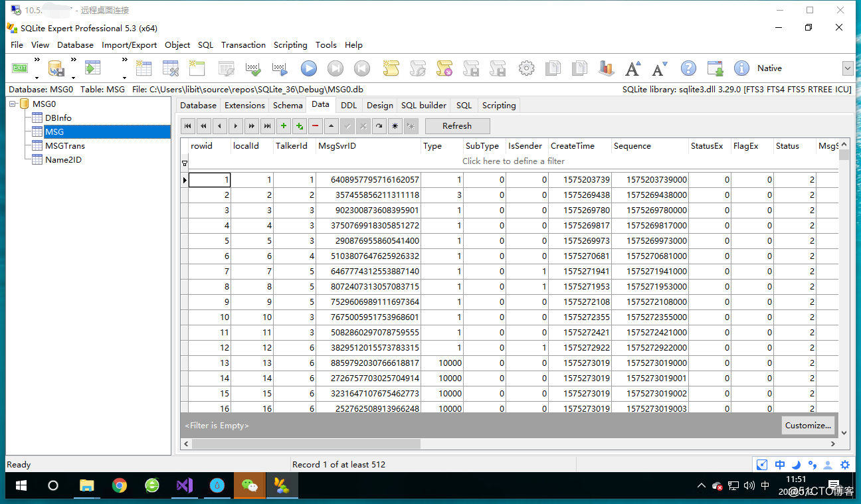Click the scroll icon with pink arrow
This screenshot has height=504, width=861.
444,68
